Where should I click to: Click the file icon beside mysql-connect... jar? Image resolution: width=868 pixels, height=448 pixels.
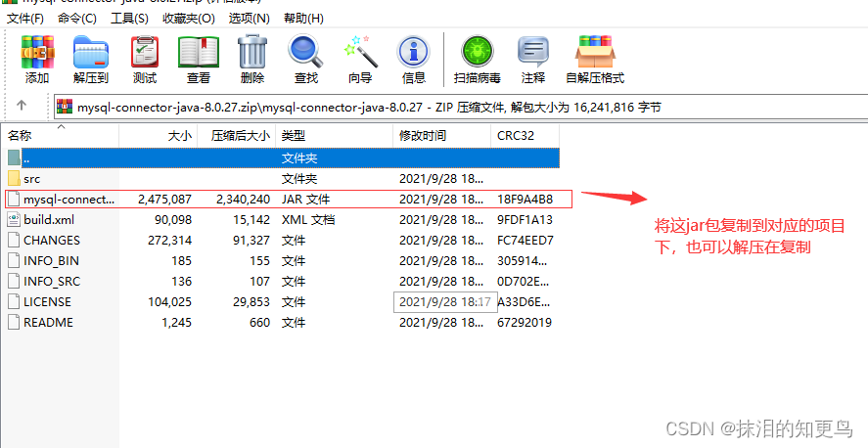pyautogui.click(x=15, y=200)
